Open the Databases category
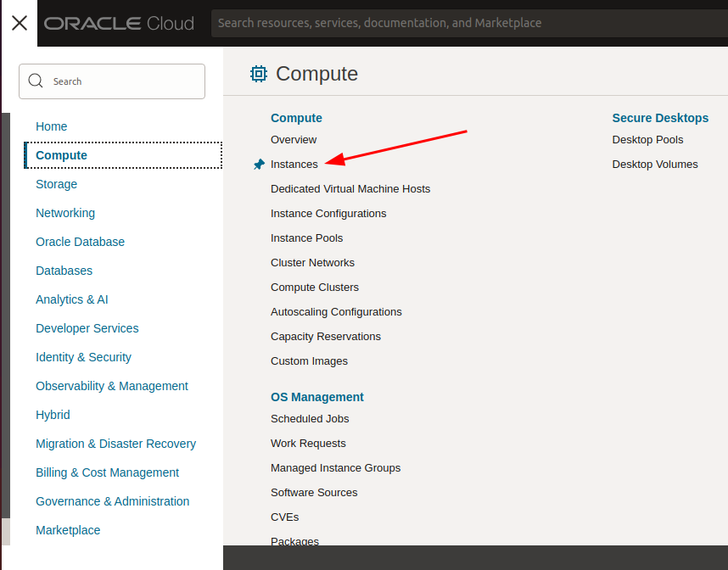Viewport: 728px width, 570px height. click(64, 271)
